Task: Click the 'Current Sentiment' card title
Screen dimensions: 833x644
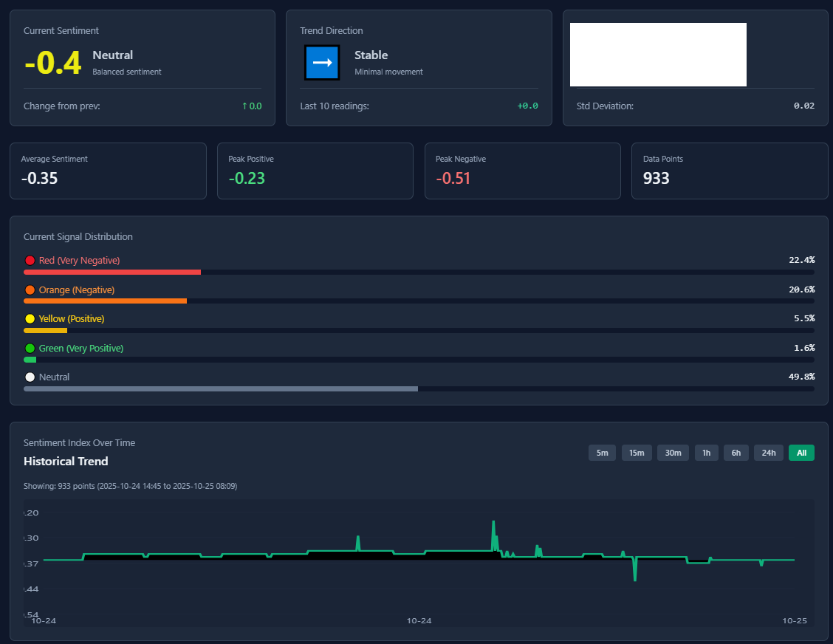Action: click(61, 31)
